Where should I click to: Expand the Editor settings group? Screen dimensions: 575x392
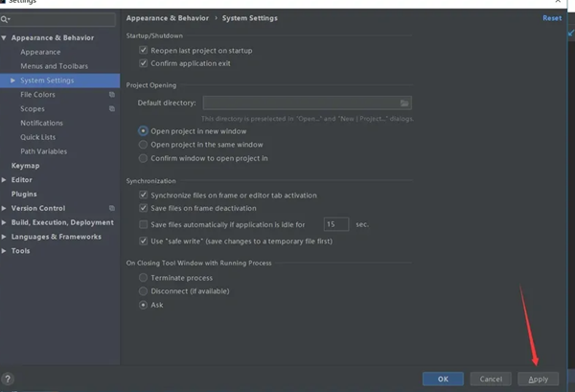tap(5, 179)
